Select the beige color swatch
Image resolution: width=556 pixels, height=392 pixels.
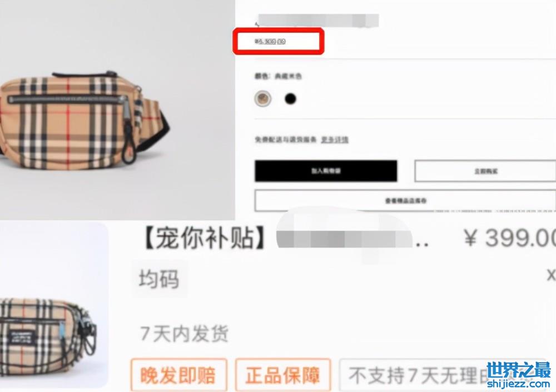pyautogui.click(x=263, y=98)
